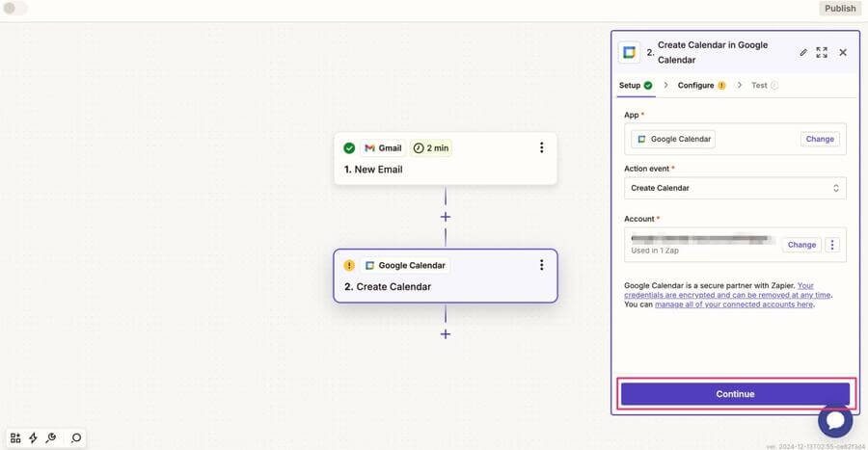Change the connected account
This screenshot has width=868, height=450.
click(801, 245)
